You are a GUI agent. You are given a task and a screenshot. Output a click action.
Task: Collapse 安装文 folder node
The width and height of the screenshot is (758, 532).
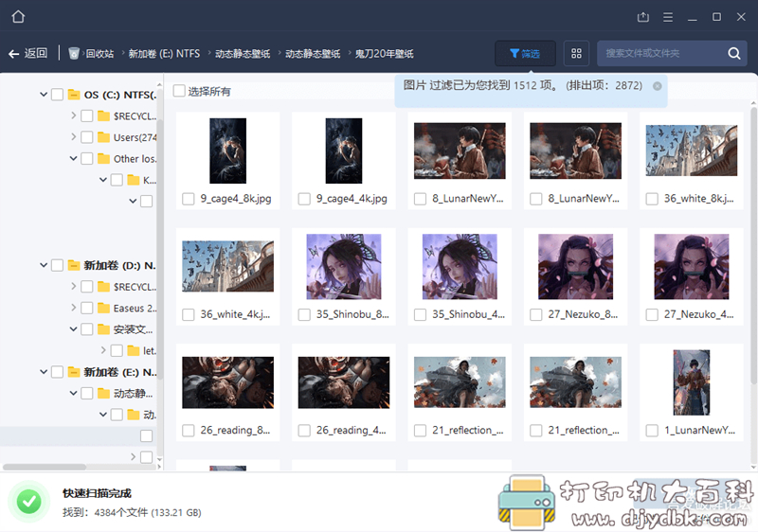coord(74,328)
